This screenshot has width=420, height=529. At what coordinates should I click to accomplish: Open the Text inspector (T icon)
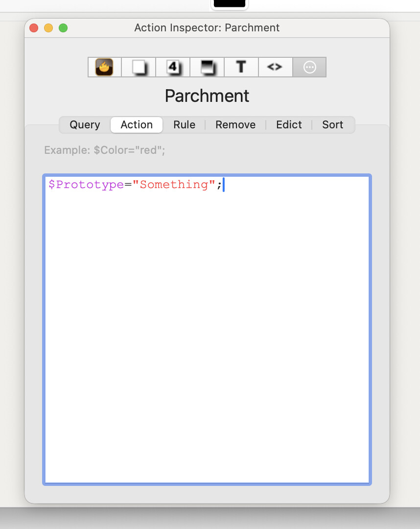click(241, 67)
